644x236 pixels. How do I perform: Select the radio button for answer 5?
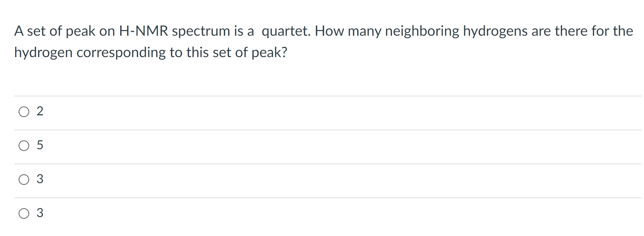[x=24, y=146]
